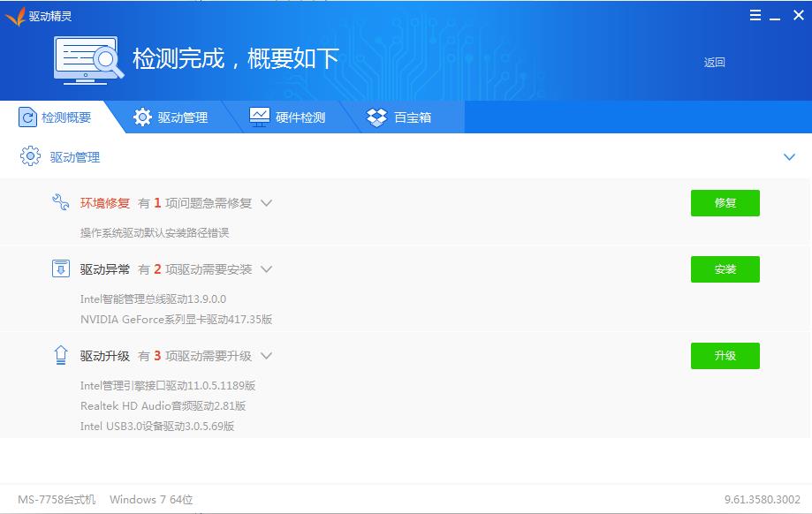Click the monitor magnifier scan icon
The height and width of the screenshot is (514, 812).
(x=87, y=60)
